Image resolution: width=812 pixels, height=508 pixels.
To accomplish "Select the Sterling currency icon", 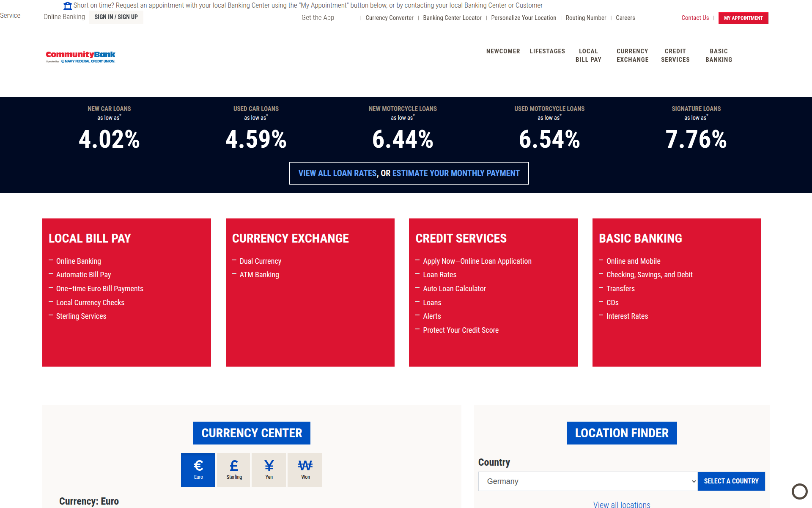I will point(234,470).
